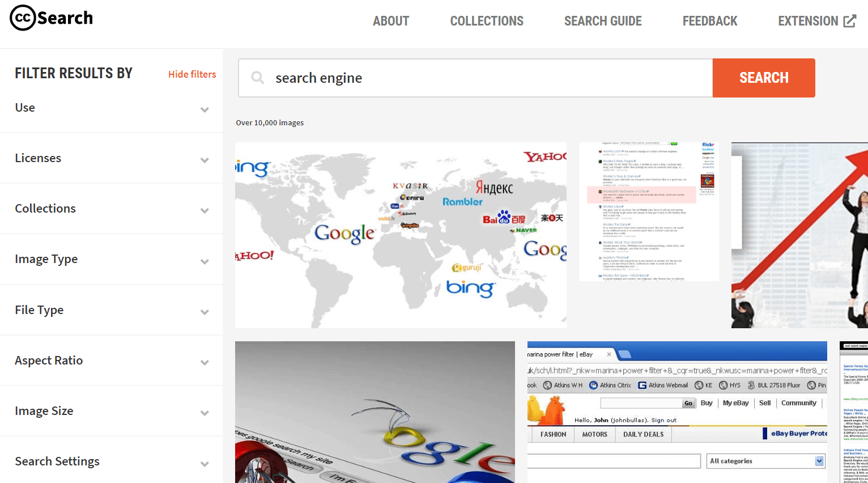Click the Use filter label
Screen dimensions: 868x483
pyautogui.click(x=25, y=107)
